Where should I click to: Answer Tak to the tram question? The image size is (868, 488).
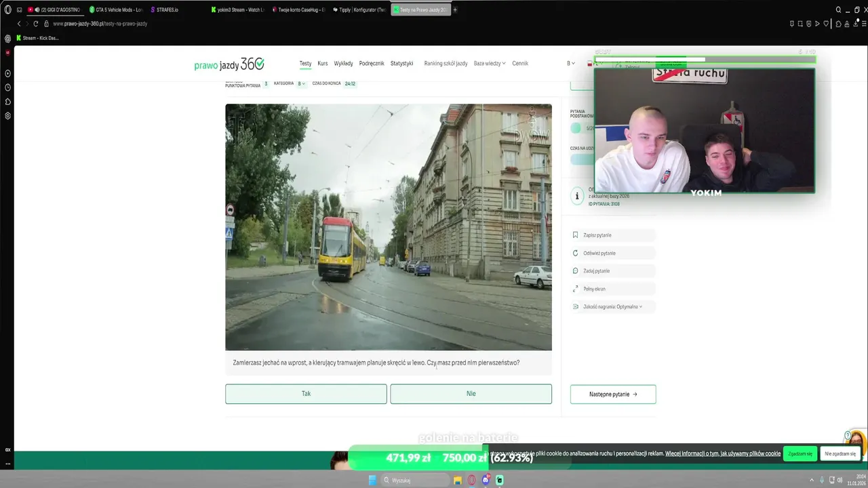pos(306,394)
